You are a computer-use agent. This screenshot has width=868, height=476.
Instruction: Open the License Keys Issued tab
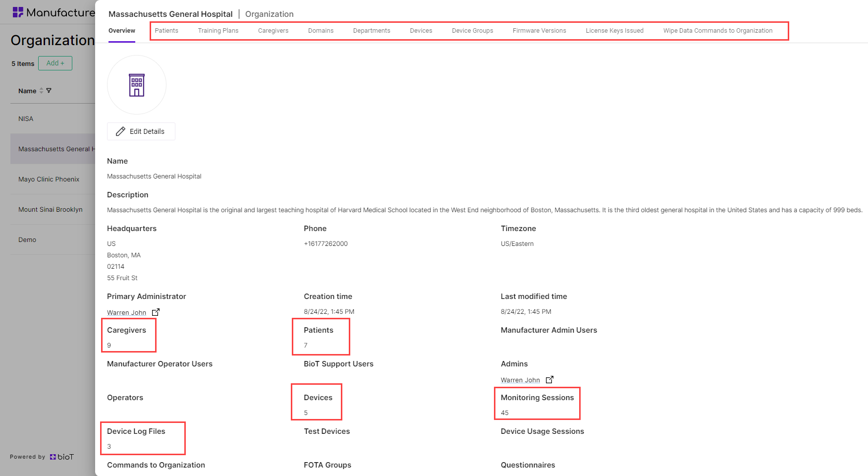(x=615, y=31)
